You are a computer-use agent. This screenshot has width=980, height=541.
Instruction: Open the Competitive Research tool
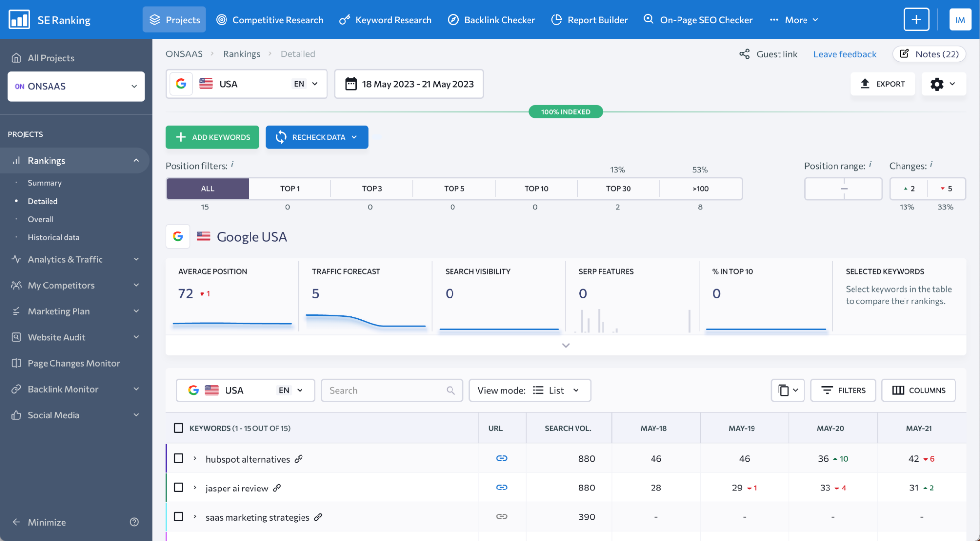269,20
